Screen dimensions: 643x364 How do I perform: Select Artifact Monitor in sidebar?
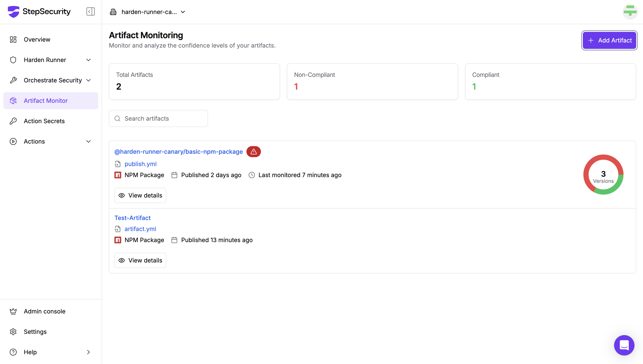tap(46, 101)
